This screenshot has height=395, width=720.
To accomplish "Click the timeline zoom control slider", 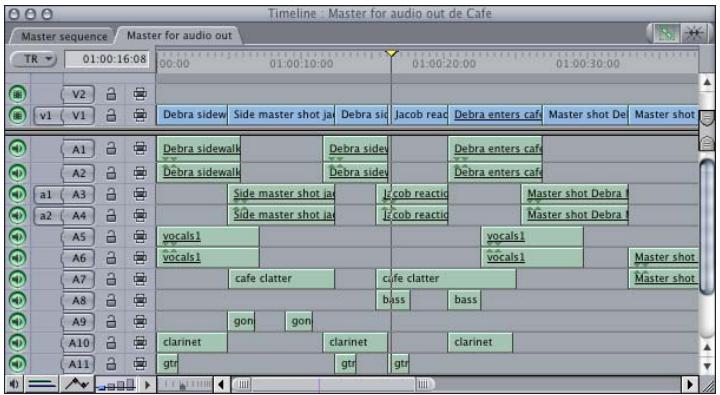I will tap(185, 384).
